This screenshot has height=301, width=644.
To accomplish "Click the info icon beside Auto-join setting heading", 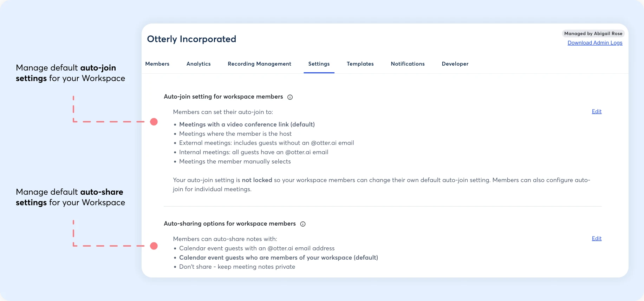I will [290, 97].
